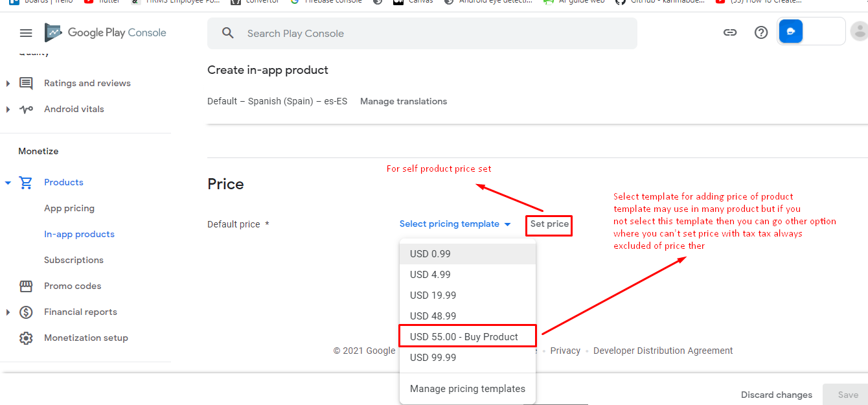This screenshot has height=405, width=868.
Task: Click the Search Play Console field
Action: pos(421,33)
